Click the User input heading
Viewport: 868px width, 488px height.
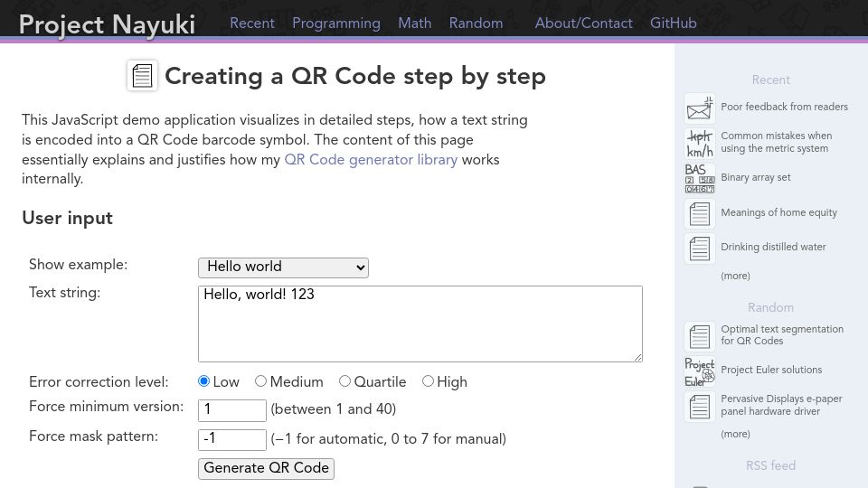click(68, 218)
